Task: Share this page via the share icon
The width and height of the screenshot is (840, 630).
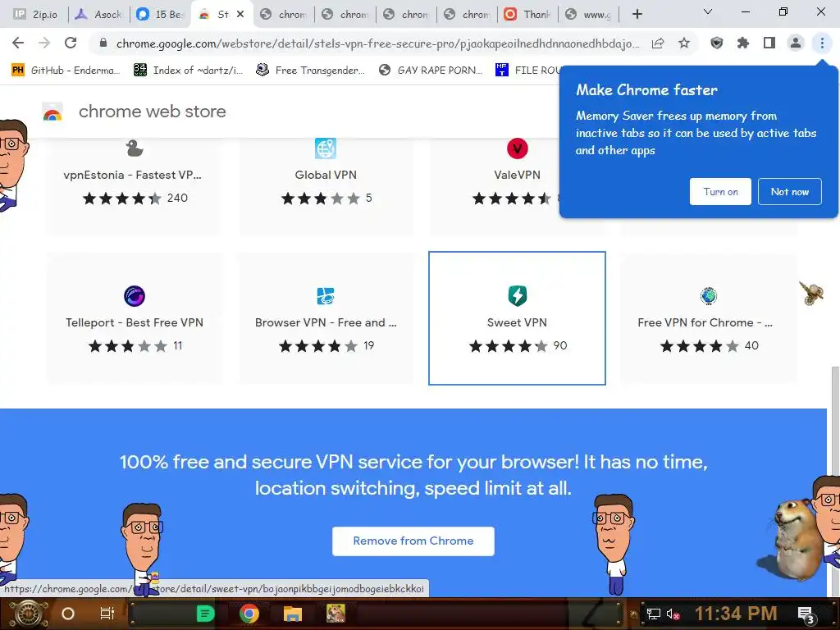Action: pos(658,43)
